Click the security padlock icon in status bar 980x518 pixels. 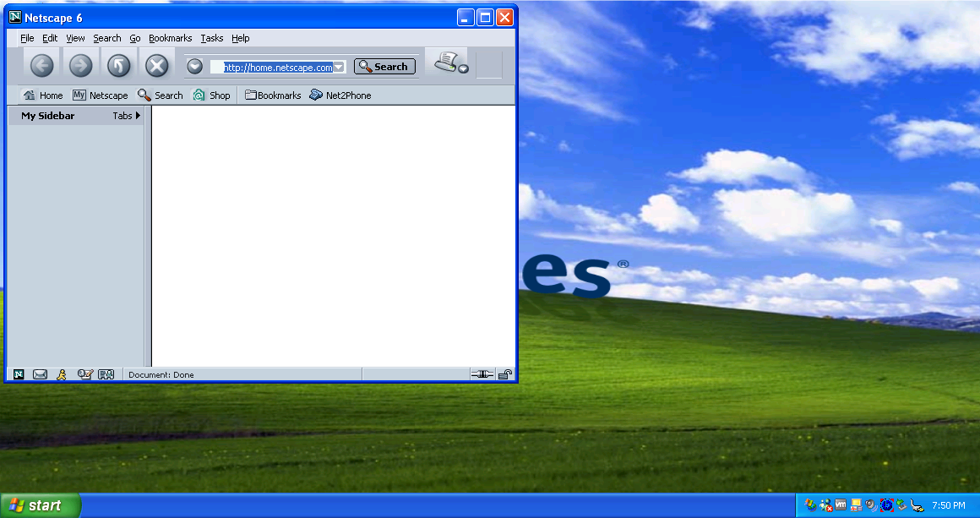pos(504,374)
